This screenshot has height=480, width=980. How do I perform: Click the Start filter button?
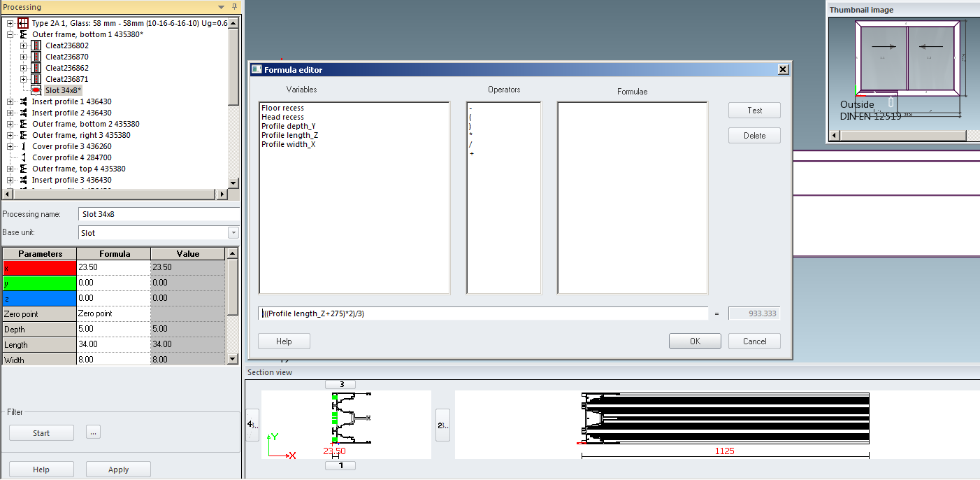(x=41, y=433)
